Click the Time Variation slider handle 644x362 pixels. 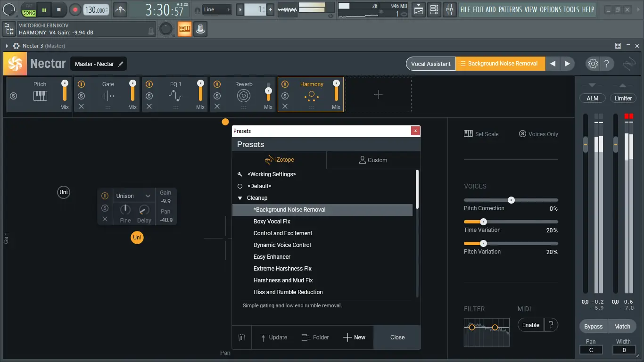(x=483, y=222)
